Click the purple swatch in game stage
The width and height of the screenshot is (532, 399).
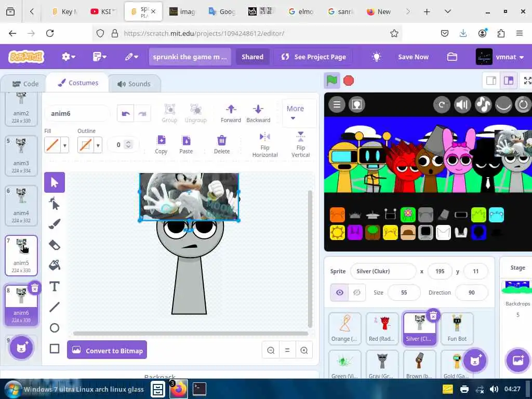coord(355,232)
